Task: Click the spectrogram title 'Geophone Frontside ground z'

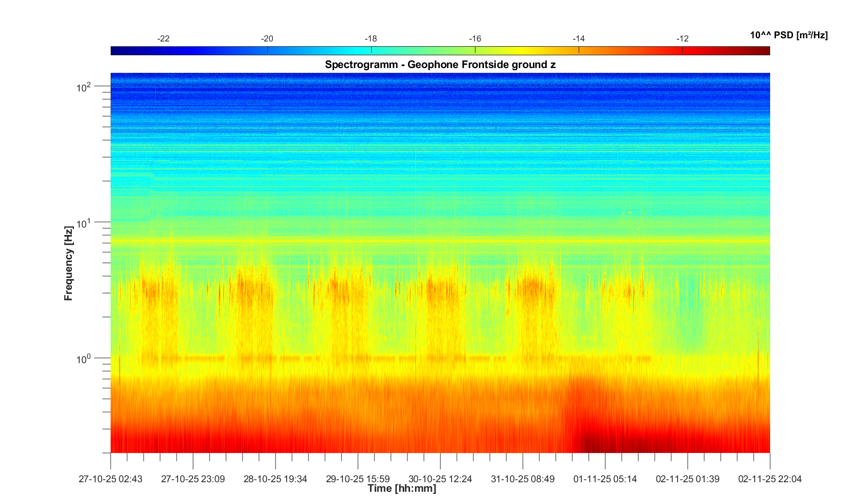Action: tap(440, 65)
